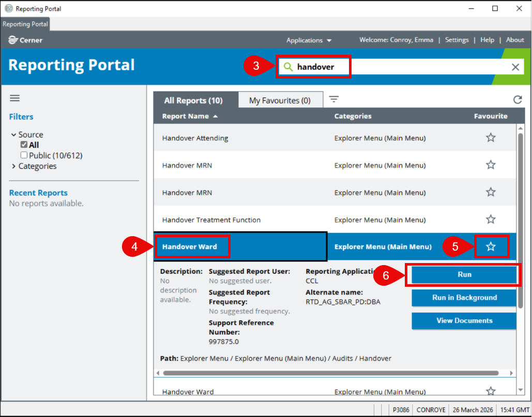Image resolution: width=532 pixels, height=417 pixels.
Task: Open the Applications dropdown menu
Action: tap(309, 40)
